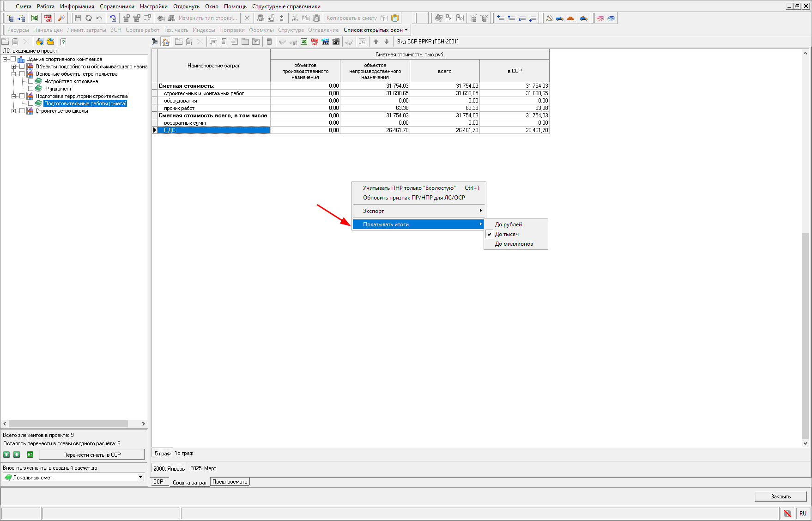Screen dimensions: 812x521
Task: Click the Закрыть button
Action: (x=780, y=497)
